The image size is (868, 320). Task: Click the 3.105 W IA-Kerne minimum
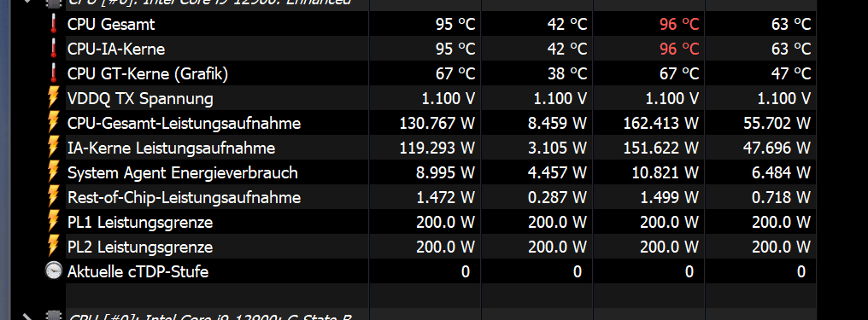coord(557,148)
